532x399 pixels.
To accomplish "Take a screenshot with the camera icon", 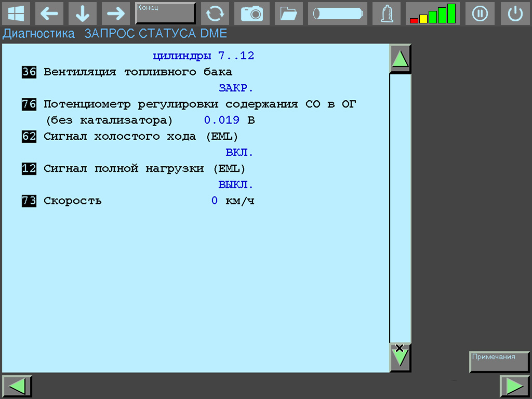I will coord(252,14).
